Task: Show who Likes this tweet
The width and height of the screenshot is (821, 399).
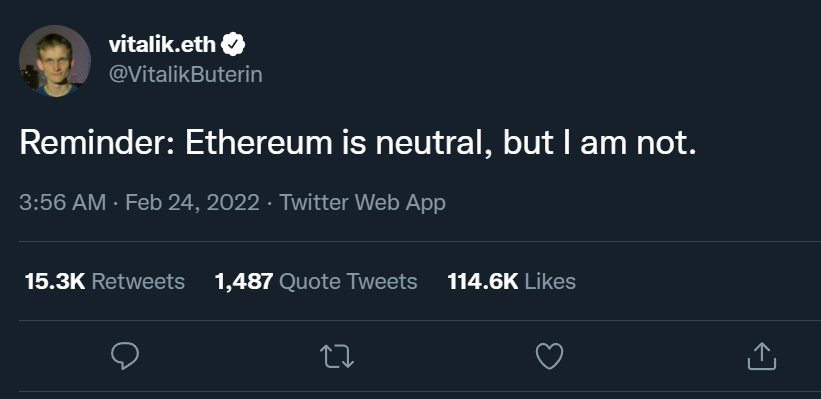Action: [550, 281]
